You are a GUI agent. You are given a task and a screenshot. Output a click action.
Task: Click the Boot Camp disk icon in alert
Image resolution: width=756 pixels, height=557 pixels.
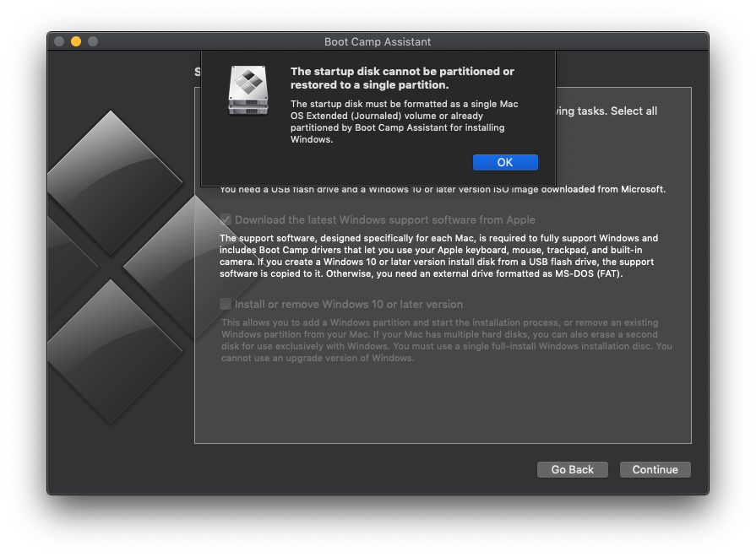247,90
